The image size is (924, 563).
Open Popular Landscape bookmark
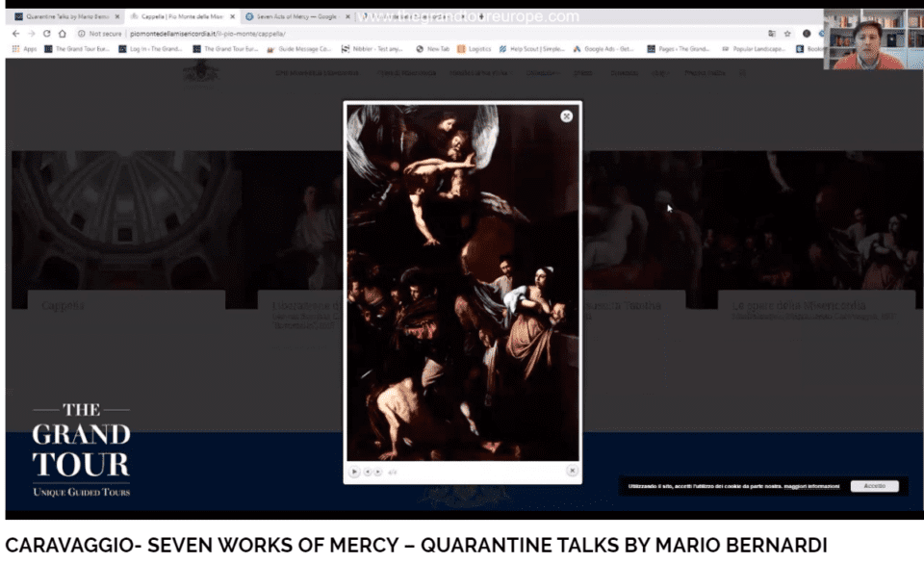click(x=753, y=49)
